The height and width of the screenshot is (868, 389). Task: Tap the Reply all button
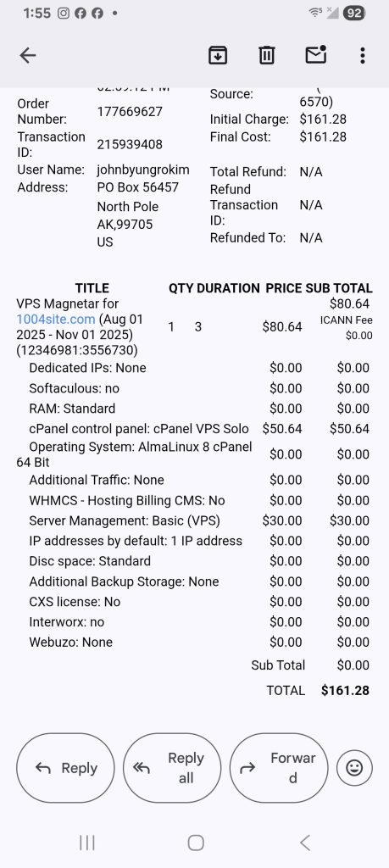click(172, 768)
